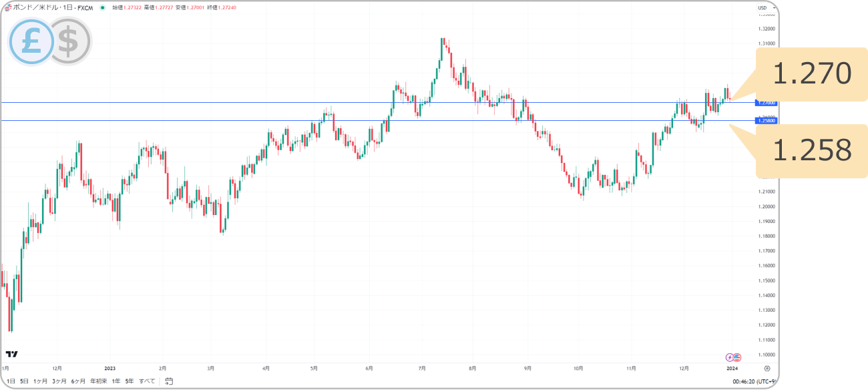This screenshot has width=868, height=390.
Task: Click the 8月 label on time axis
Action: (472, 368)
